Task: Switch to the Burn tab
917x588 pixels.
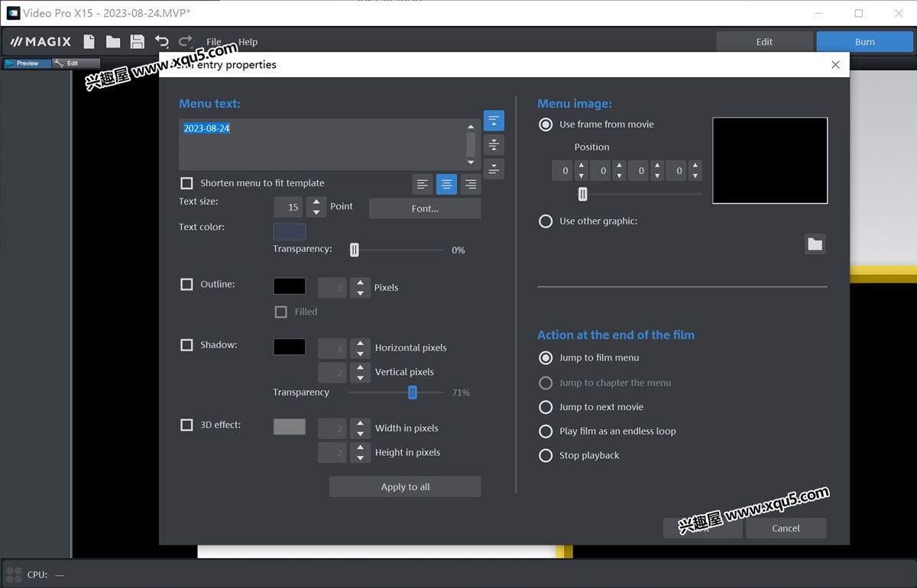Action: [x=864, y=42]
